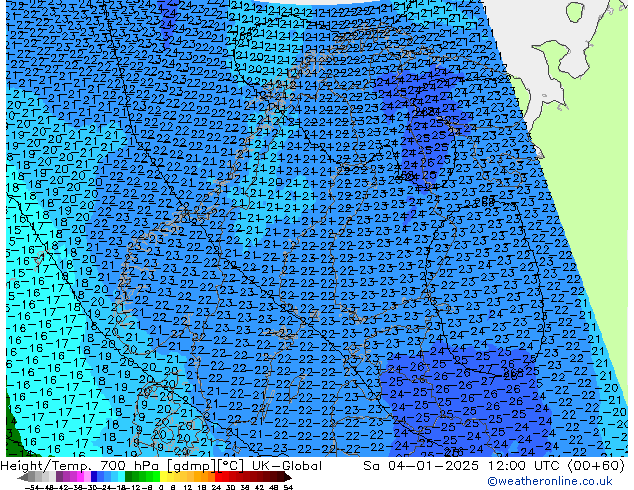Viewport: 634px width, 490px height.
Task: Select the UK-Global model label
Action: point(287,466)
